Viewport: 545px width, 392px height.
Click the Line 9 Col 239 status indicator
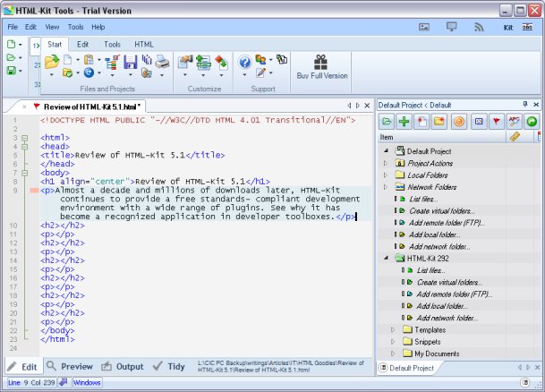(31, 383)
